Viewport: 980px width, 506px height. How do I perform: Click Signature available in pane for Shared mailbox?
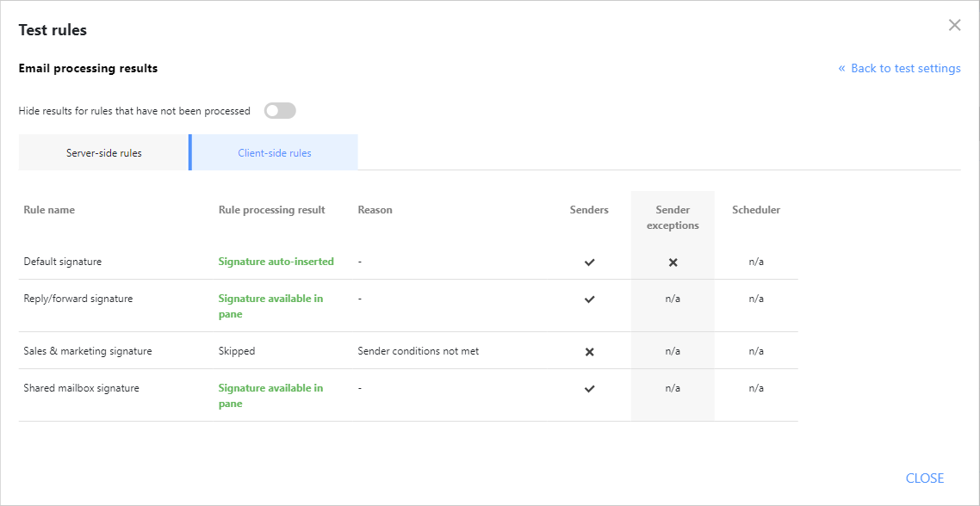(x=270, y=395)
